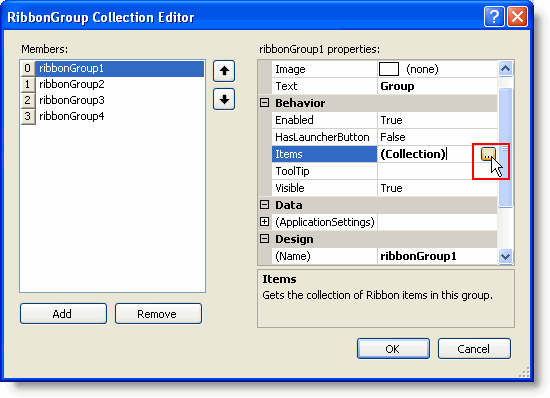Click the index 3 row header
Viewport: 550px width, 398px height.
coord(28,116)
